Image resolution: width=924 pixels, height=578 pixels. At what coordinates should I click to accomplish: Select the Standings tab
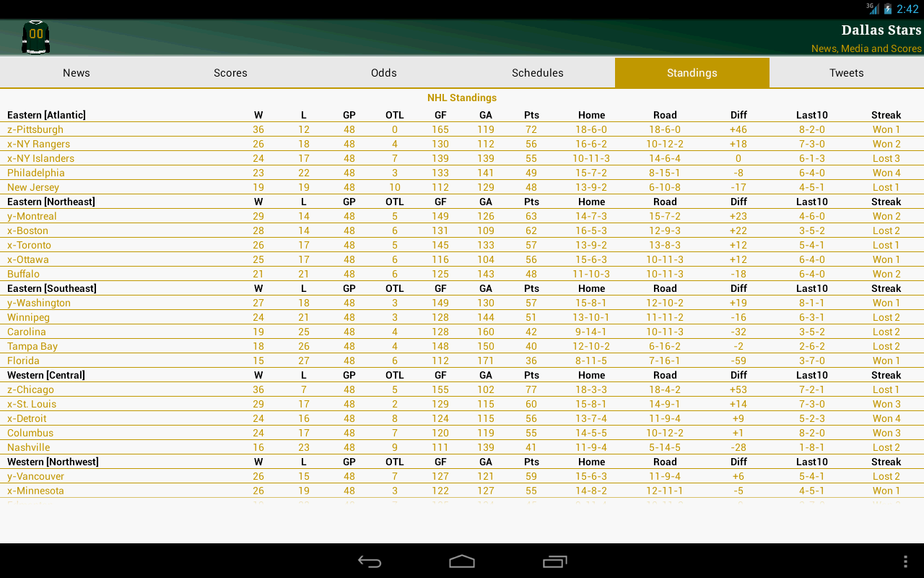692,73
